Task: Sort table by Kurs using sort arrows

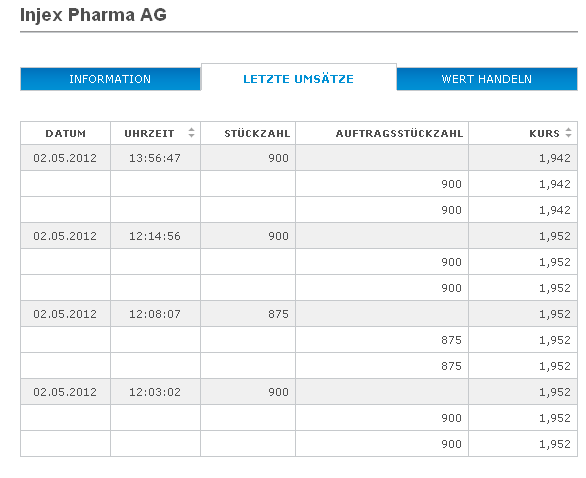Action: [x=568, y=133]
